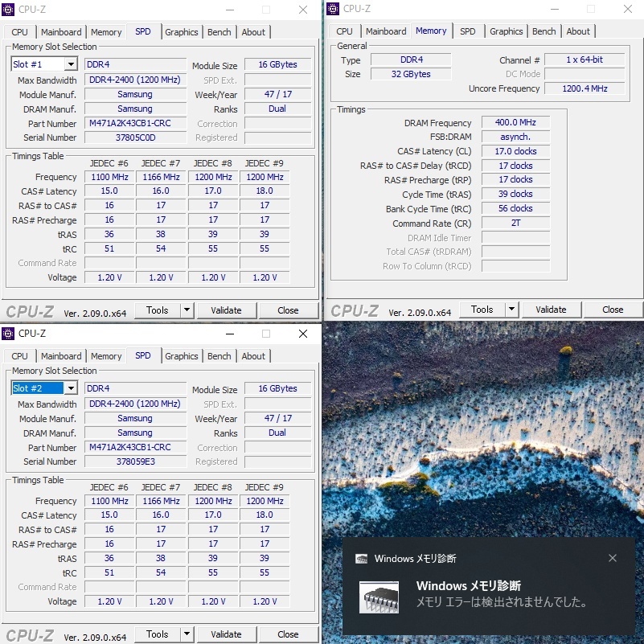Click CPU-Z app icon in Slot #2 window title bar
This screenshot has height=644, width=644.
(x=8, y=334)
